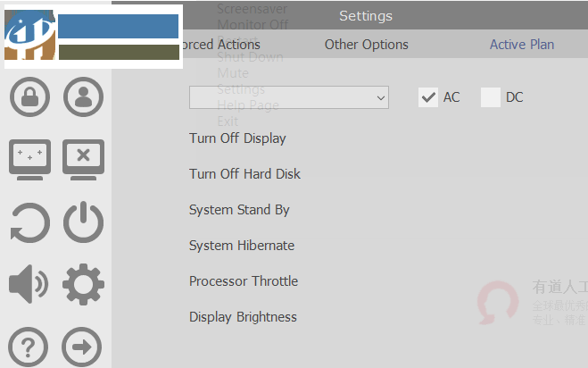This screenshot has height=368, width=588.
Task: Click the Display Brightness label
Action: click(x=243, y=317)
